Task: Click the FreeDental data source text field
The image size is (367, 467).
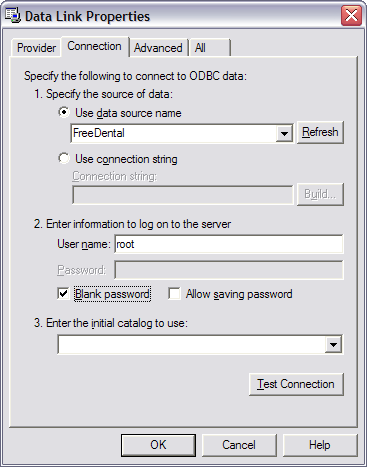Action: (174, 133)
